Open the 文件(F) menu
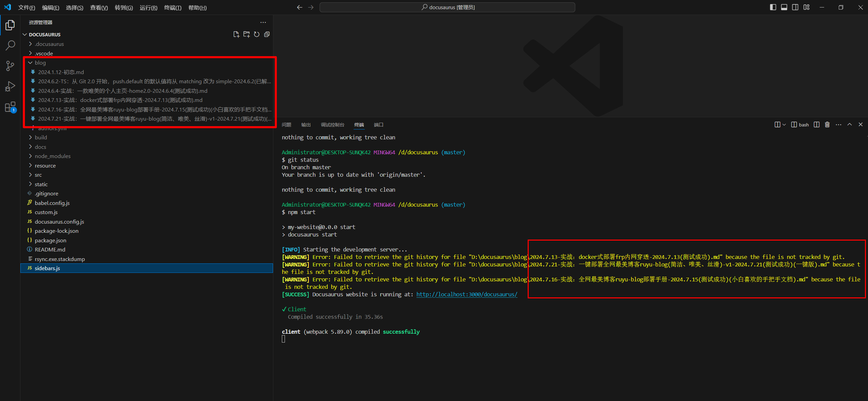The image size is (868, 401). pos(27,7)
